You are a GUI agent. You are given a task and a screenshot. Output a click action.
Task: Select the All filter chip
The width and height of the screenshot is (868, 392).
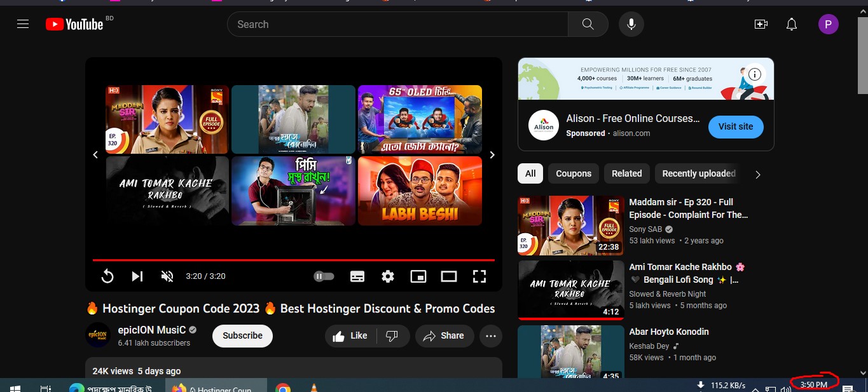pyautogui.click(x=530, y=173)
